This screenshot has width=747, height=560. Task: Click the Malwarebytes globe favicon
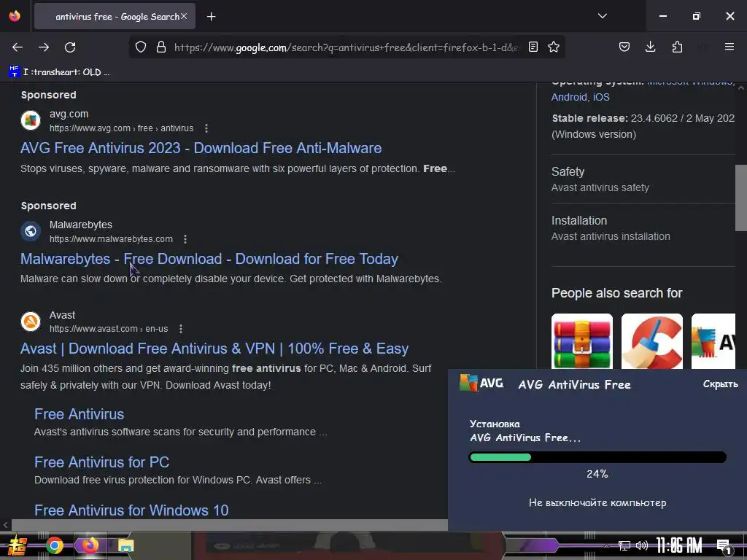pyautogui.click(x=31, y=231)
